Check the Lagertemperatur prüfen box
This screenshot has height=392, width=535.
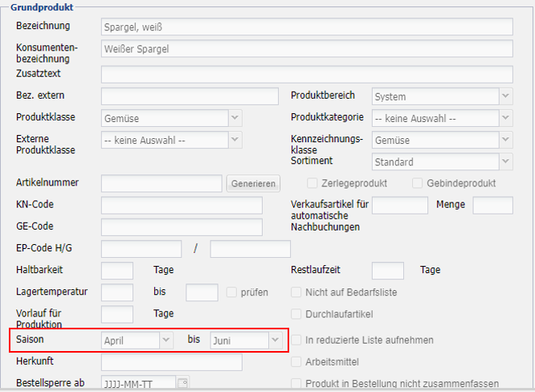232,292
